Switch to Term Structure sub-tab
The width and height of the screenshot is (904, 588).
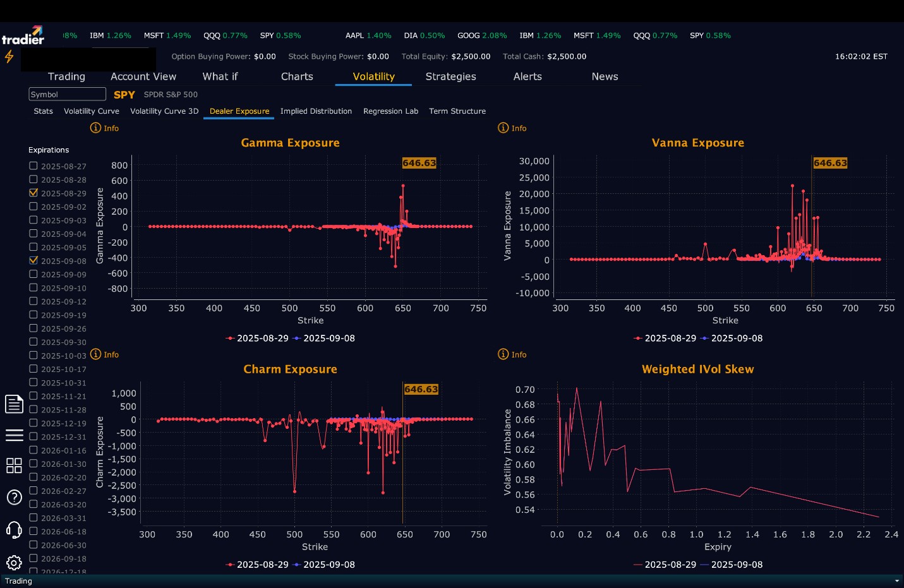(x=457, y=111)
